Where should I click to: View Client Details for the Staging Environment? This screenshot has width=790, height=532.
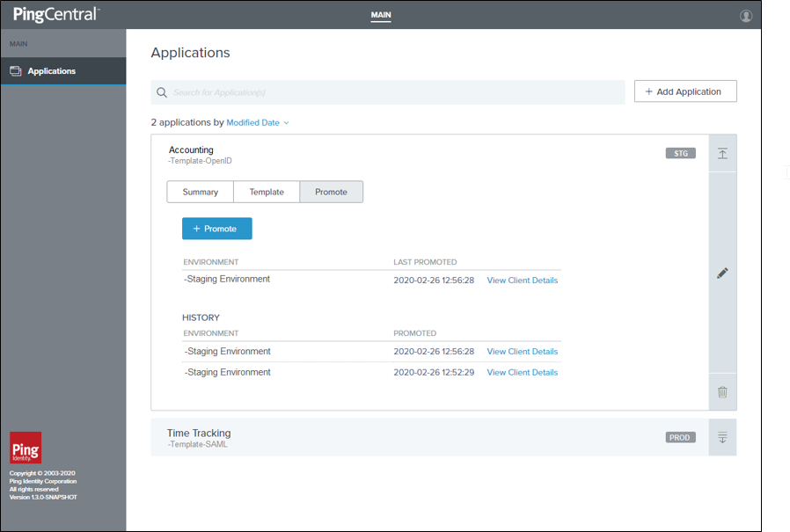tap(522, 280)
